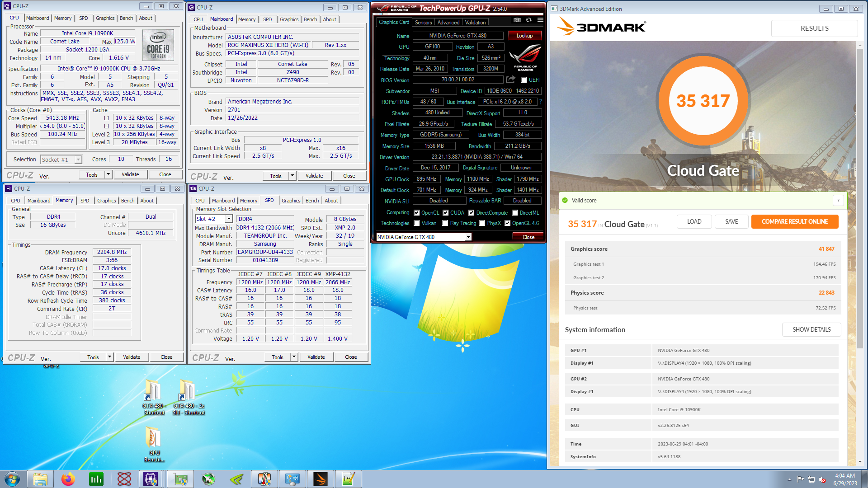This screenshot has width=868, height=488.
Task: Click the purple CPU-Z taskbar icon
Action: (151, 479)
